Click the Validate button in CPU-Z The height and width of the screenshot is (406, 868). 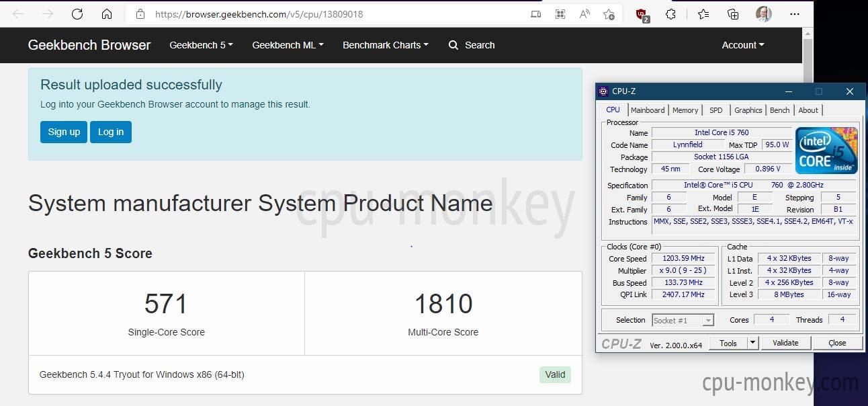785,343
